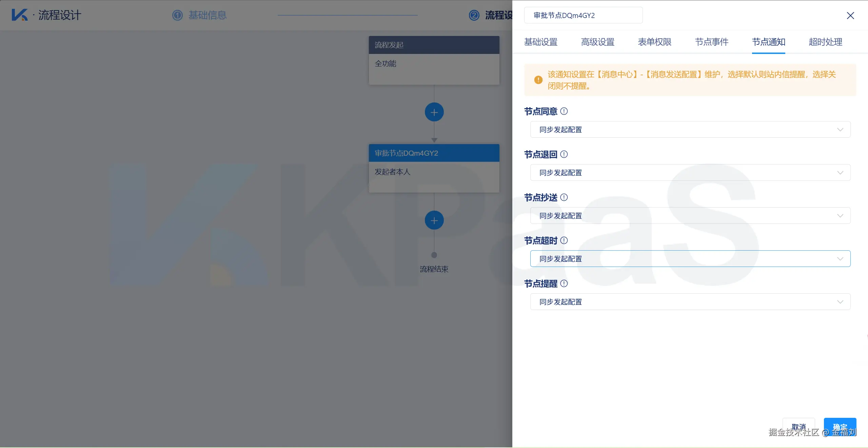868x448 pixels.
Task: Switch to the 基础设置 tab
Action: (x=541, y=42)
